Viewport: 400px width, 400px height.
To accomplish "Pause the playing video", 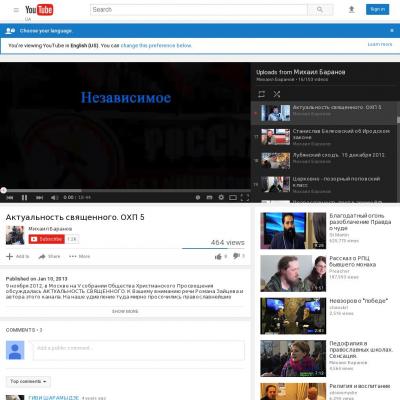I will coord(24,198).
